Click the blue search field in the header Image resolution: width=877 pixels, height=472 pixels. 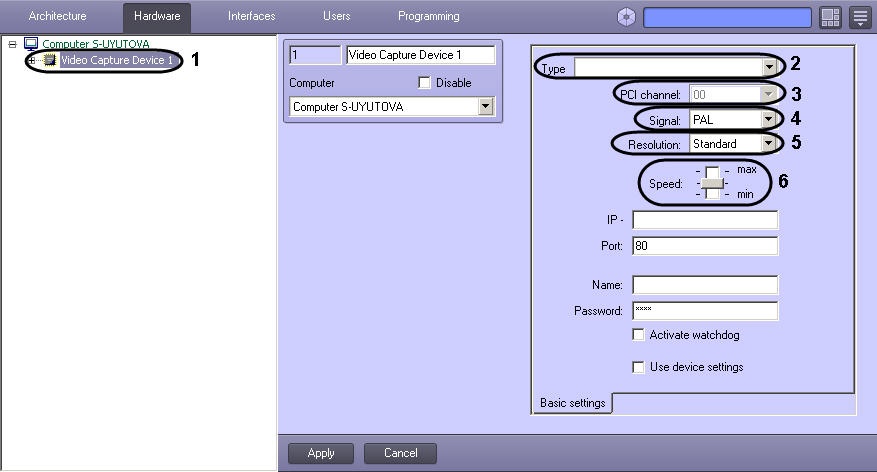pos(727,17)
